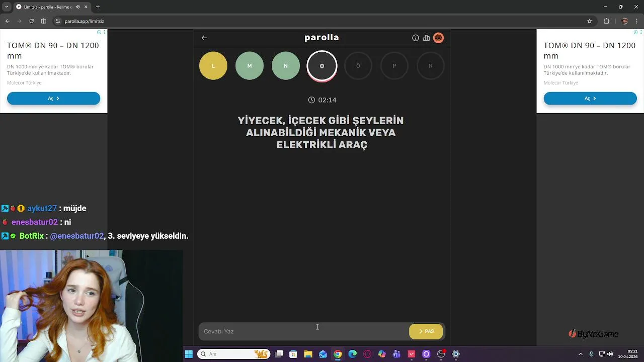The image size is (644, 362).
Task: Open the browser tab search dropdown
Action: (x=7, y=7)
